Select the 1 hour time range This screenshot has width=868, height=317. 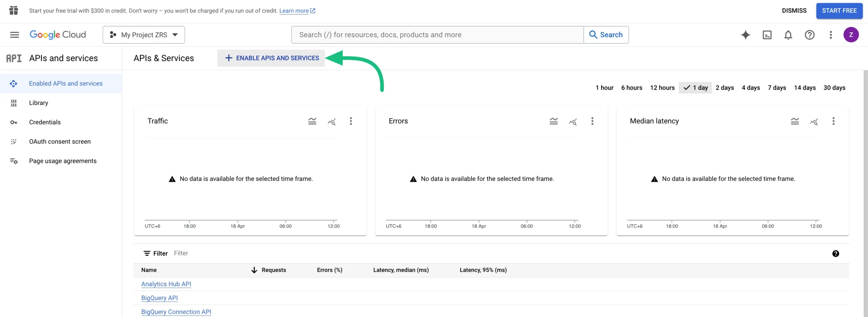click(x=605, y=88)
